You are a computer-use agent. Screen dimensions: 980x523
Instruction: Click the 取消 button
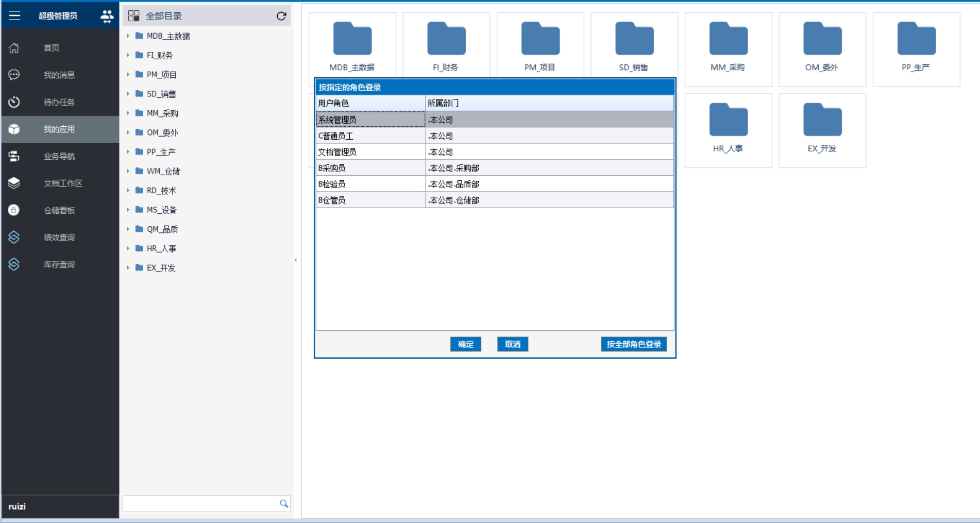[x=513, y=344]
